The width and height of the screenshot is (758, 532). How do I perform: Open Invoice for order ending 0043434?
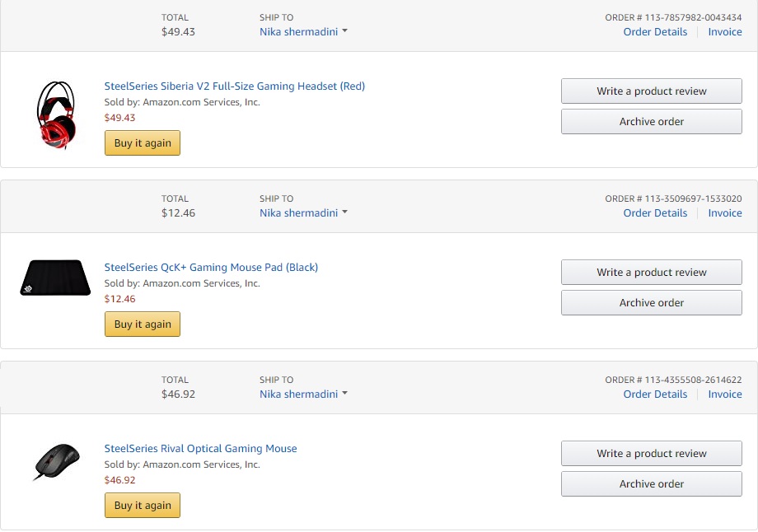725,31
